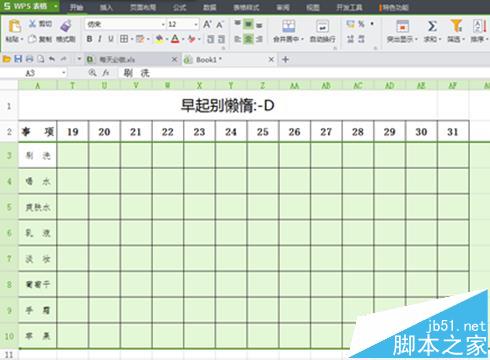Click the AutoSum sigma icon

click(x=432, y=26)
